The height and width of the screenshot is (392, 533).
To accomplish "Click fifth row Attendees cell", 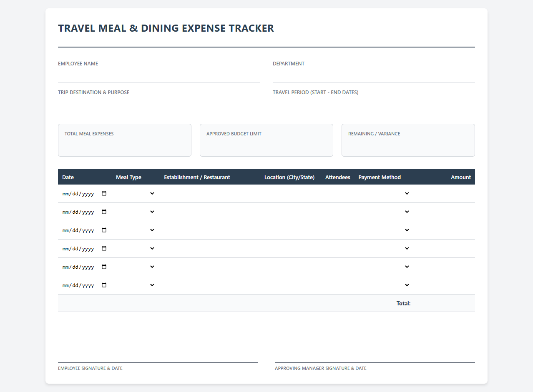I will point(338,267).
